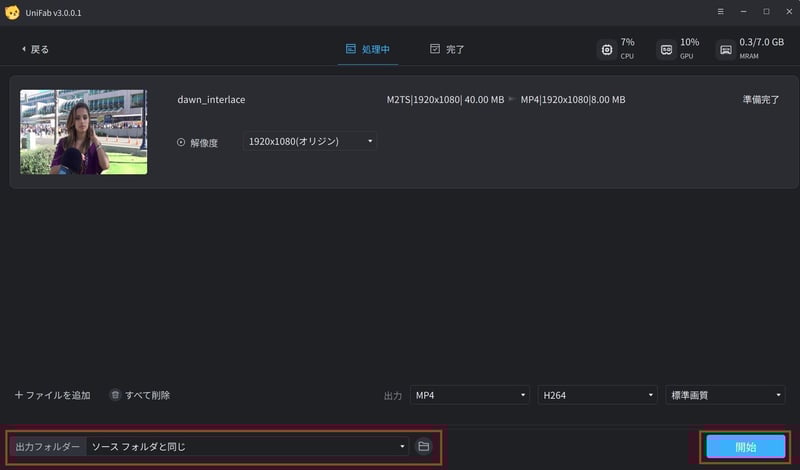The height and width of the screenshot is (470, 800).
Task: Minimize the UniFab window
Action: point(744,11)
